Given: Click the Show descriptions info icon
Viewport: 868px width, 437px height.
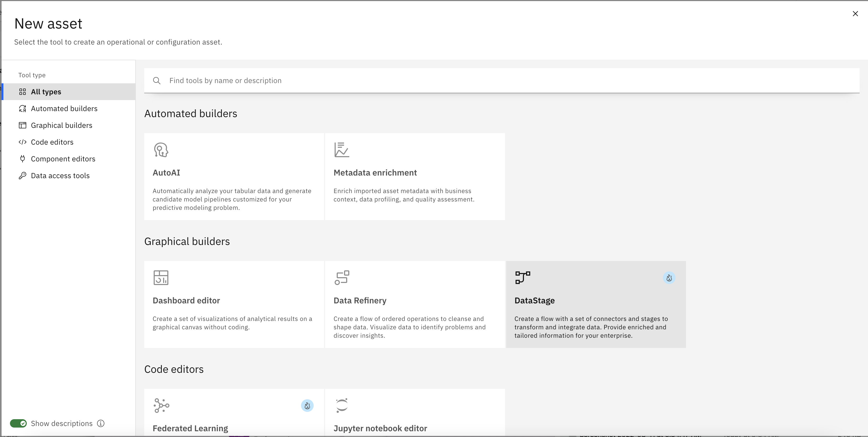Looking at the screenshot, I should tap(101, 423).
